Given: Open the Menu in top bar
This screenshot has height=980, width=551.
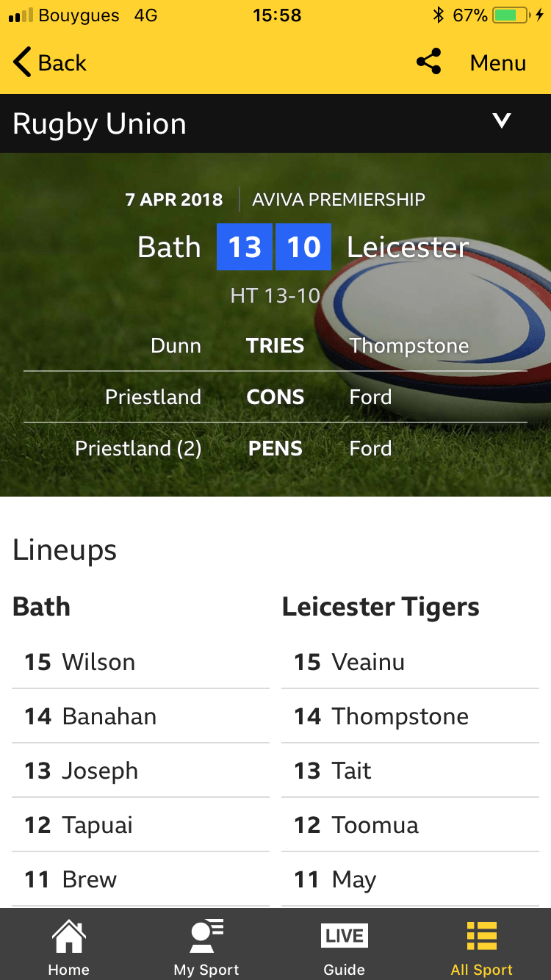Looking at the screenshot, I should (x=498, y=63).
